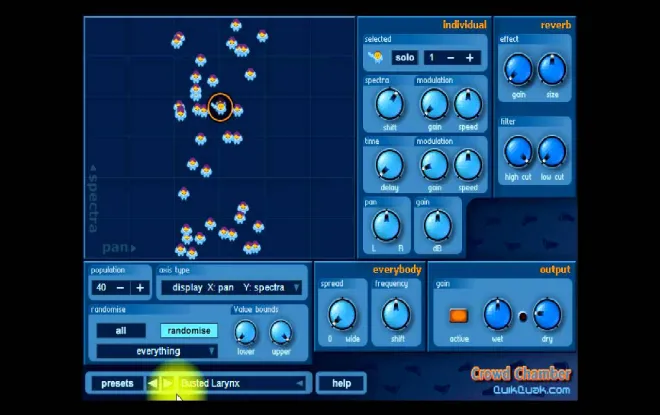
Task: Click the selected character icon next to solo
Action: click(376, 57)
